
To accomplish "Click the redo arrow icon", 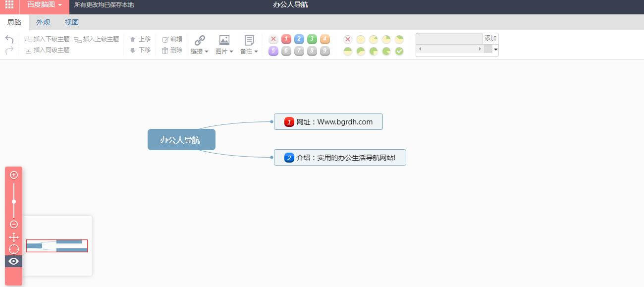I will [9, 50].
